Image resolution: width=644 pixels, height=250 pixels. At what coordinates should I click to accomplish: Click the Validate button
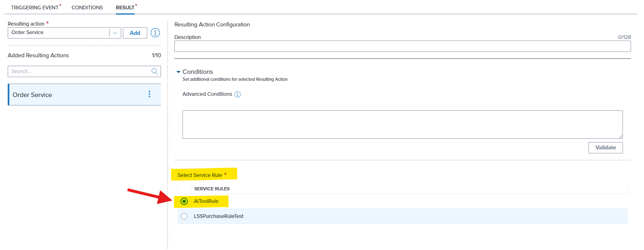[605, 148]
